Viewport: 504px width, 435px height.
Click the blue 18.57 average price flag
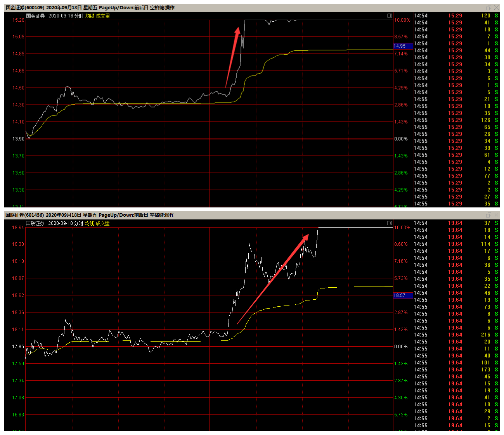coord(403,295)
